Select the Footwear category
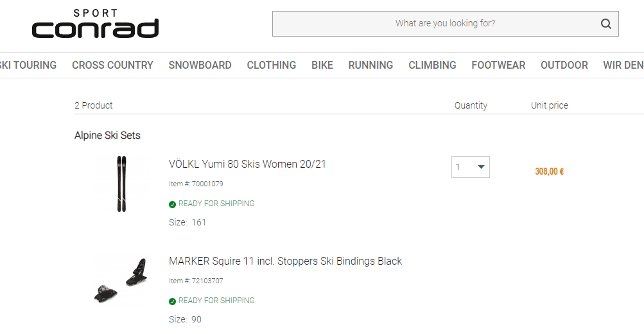Viewport: 644px width, 334px height. tap(498, 65)
